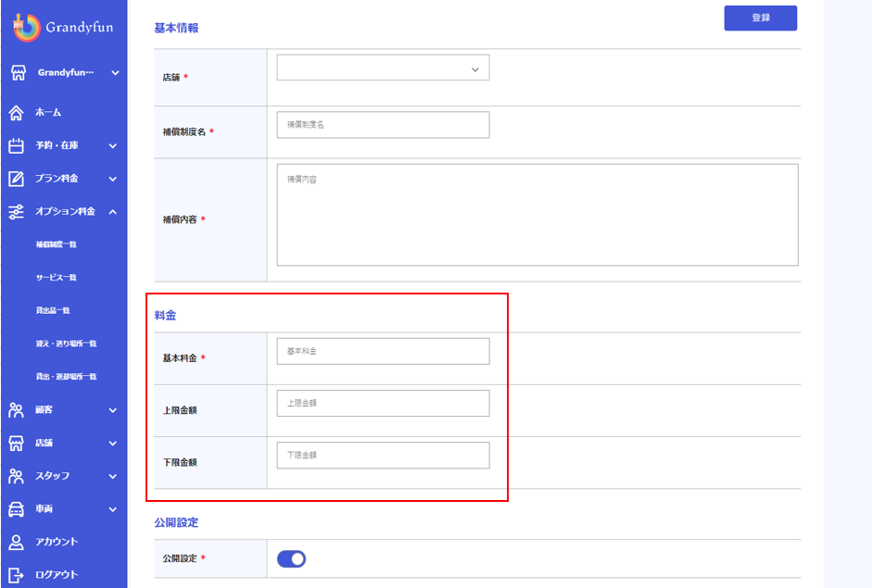
Task: Click the Grandyfun brand name text
Action: click(80, 27)
